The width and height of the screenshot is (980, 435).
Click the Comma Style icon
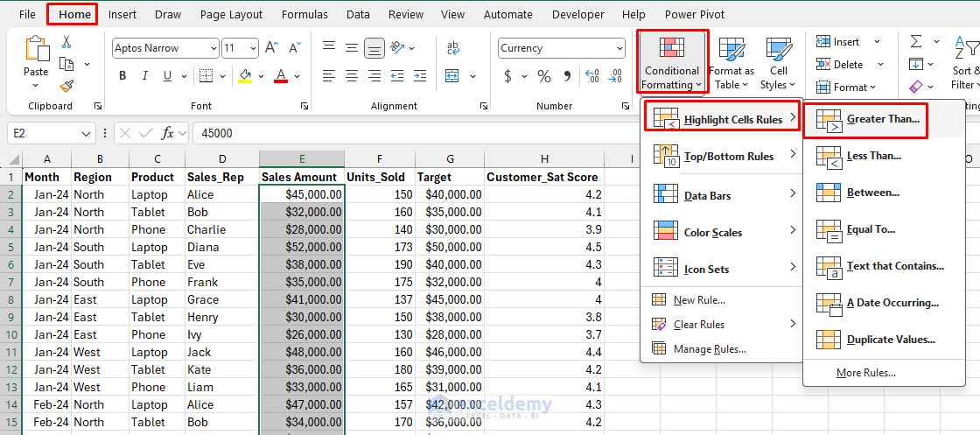pyautogui.click(x=568, y=76)
